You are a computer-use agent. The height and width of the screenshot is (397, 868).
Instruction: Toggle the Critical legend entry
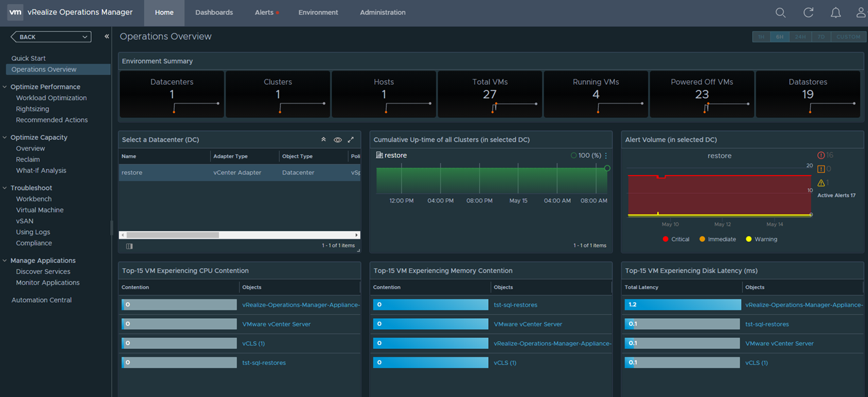[676, 239]
